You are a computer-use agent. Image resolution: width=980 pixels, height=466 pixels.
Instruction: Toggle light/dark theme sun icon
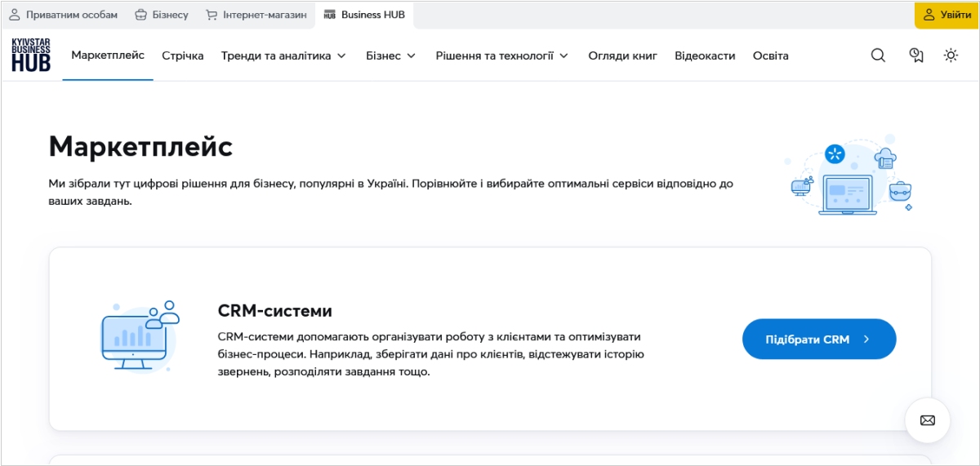coord(951,55)
